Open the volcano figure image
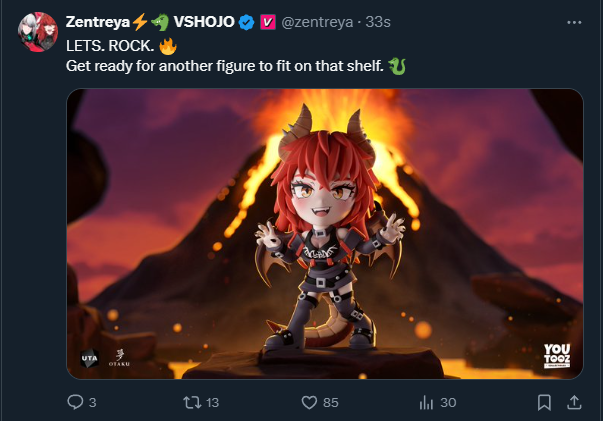This screenshot has height=421, width=603. click(x=325, y=234)
